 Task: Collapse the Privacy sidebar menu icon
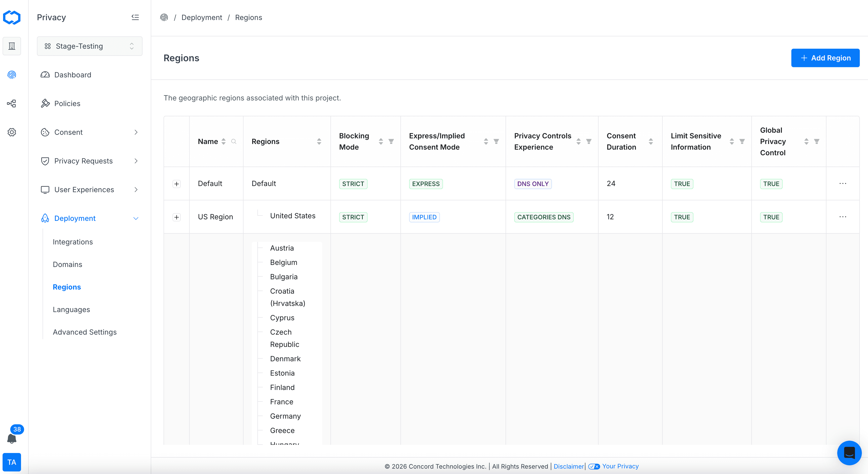[135, 17]
